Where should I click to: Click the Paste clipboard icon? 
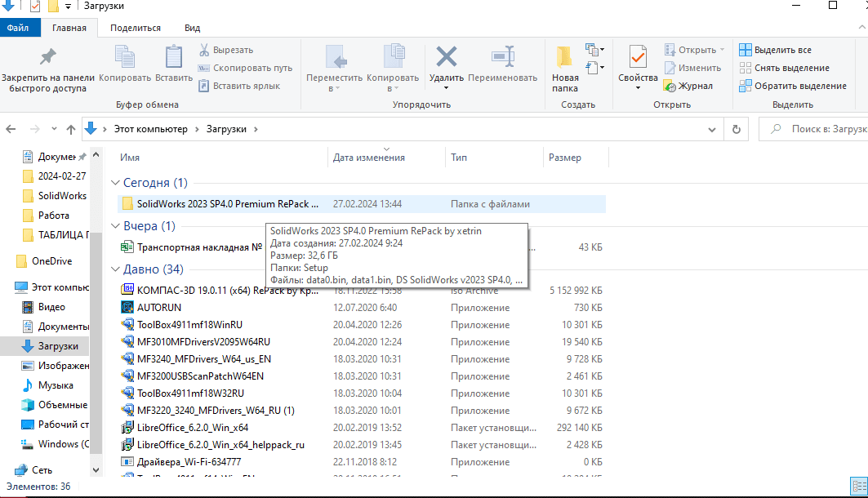click(x=174, y=57)
